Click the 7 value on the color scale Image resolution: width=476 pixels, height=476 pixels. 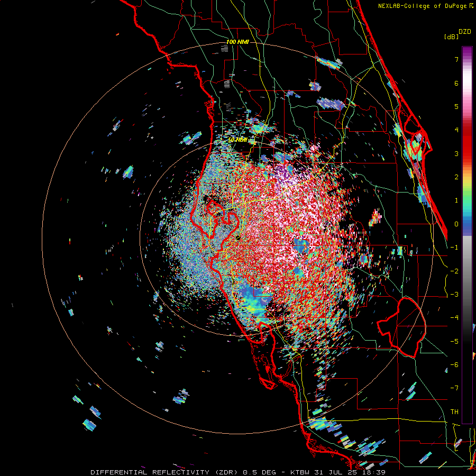(456, 59)
